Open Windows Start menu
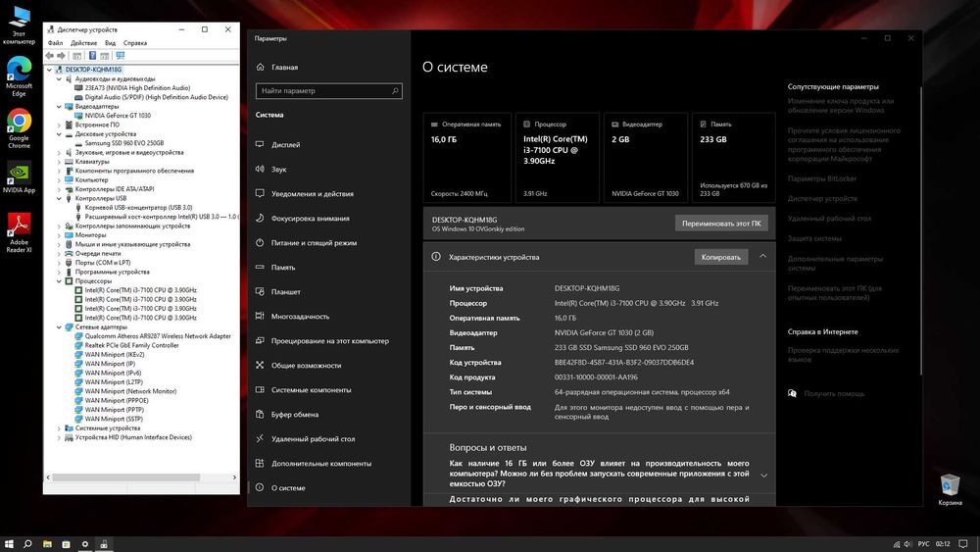980x552 pixels. click(x=9, y=544)
